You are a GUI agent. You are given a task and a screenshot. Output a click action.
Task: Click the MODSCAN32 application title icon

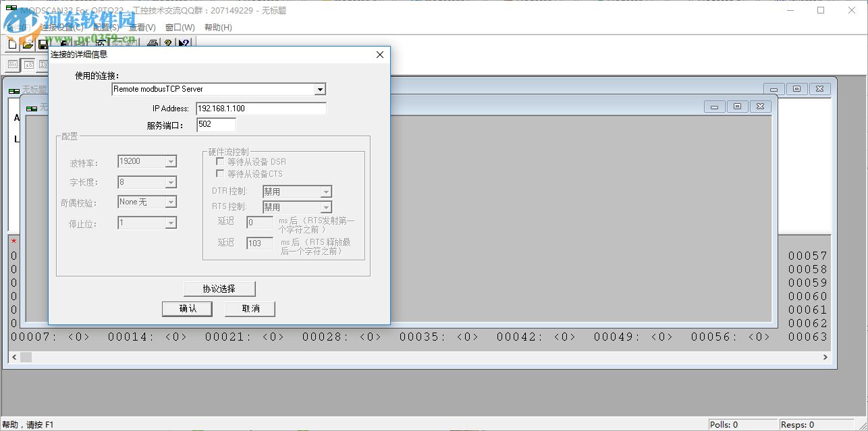tap(11, 9)
